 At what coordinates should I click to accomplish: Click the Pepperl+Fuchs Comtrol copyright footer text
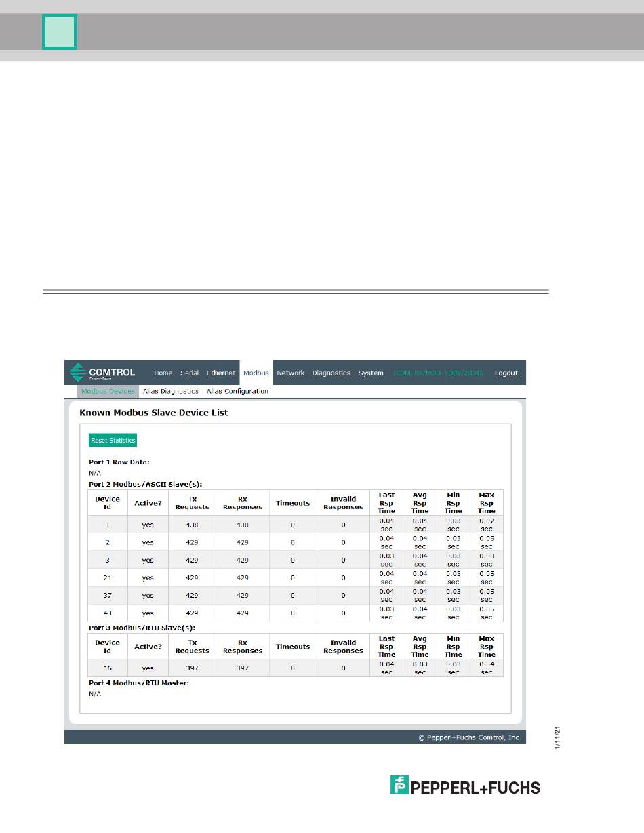(x=470, y=737)
